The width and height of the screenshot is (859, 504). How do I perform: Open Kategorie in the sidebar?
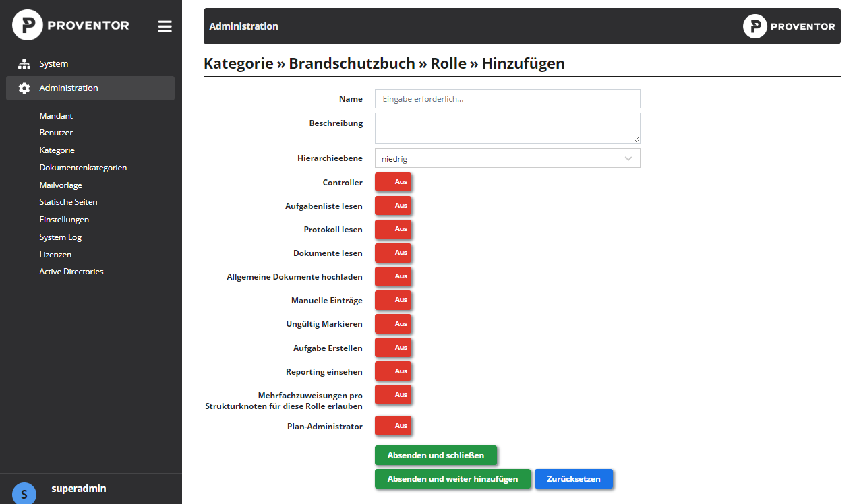click(x=57, y=150)
